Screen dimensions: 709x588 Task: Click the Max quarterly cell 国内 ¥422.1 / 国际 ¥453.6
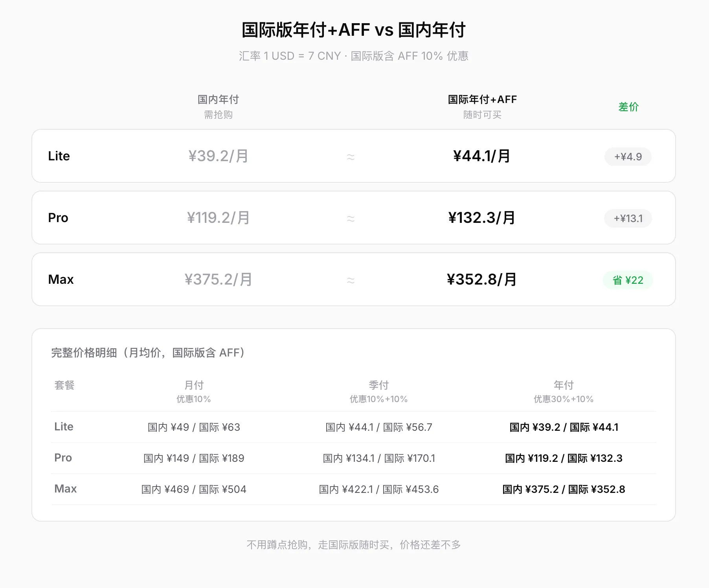[378, 489]
